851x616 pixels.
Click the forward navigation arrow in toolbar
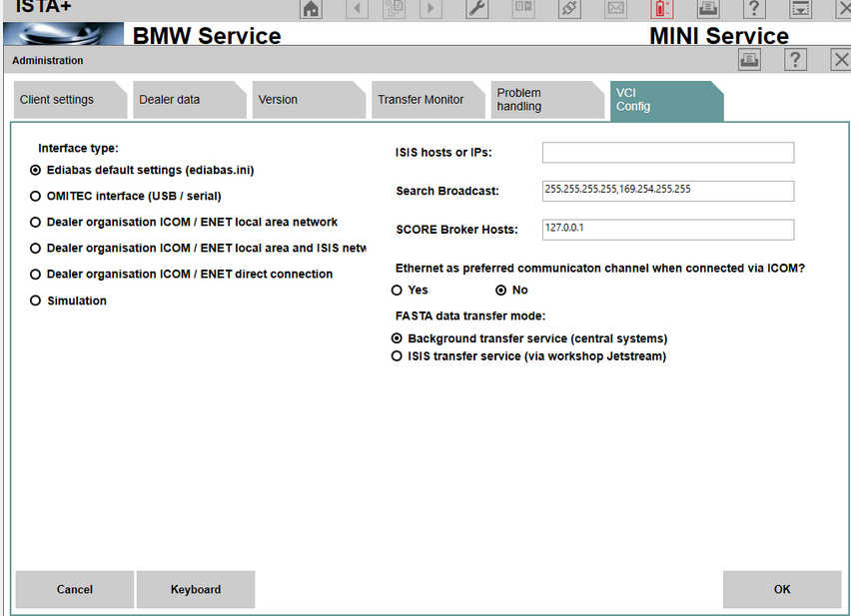[x=430, y=9]
